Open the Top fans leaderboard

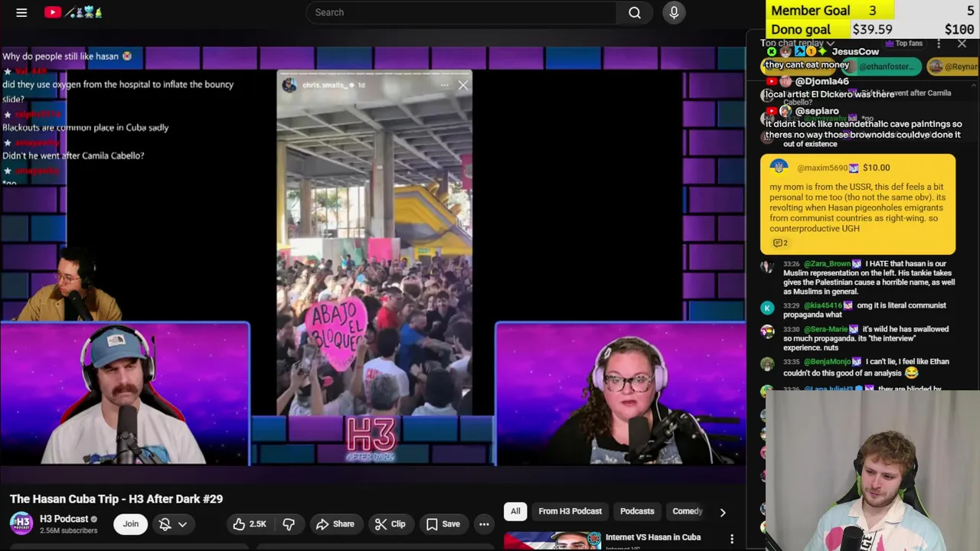tap(904, 44)
